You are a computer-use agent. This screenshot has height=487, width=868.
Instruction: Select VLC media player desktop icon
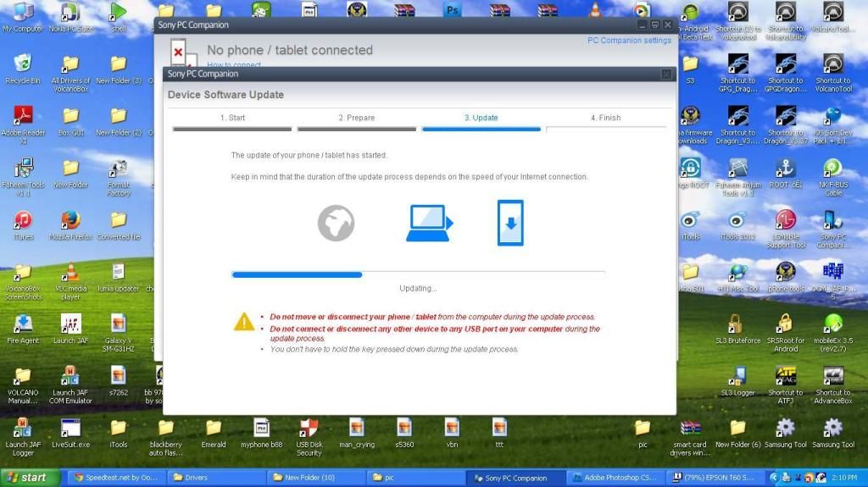click(70, 281)
